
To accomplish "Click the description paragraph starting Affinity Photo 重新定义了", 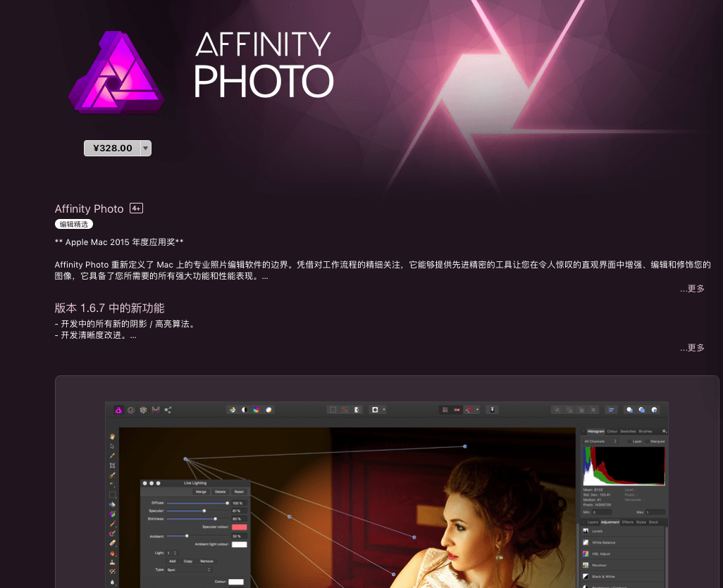I will 383,270.
